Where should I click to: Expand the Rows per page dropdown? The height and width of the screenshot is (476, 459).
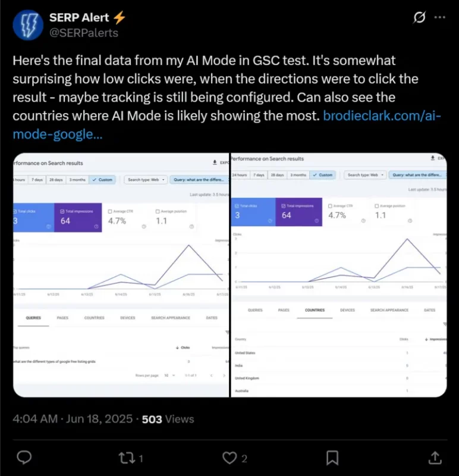click(170, 375)
